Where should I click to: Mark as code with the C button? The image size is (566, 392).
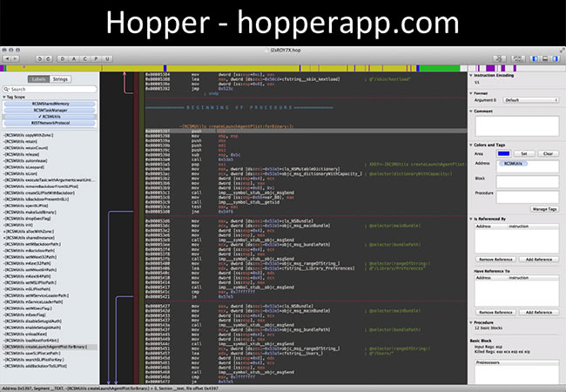point(85,58)
